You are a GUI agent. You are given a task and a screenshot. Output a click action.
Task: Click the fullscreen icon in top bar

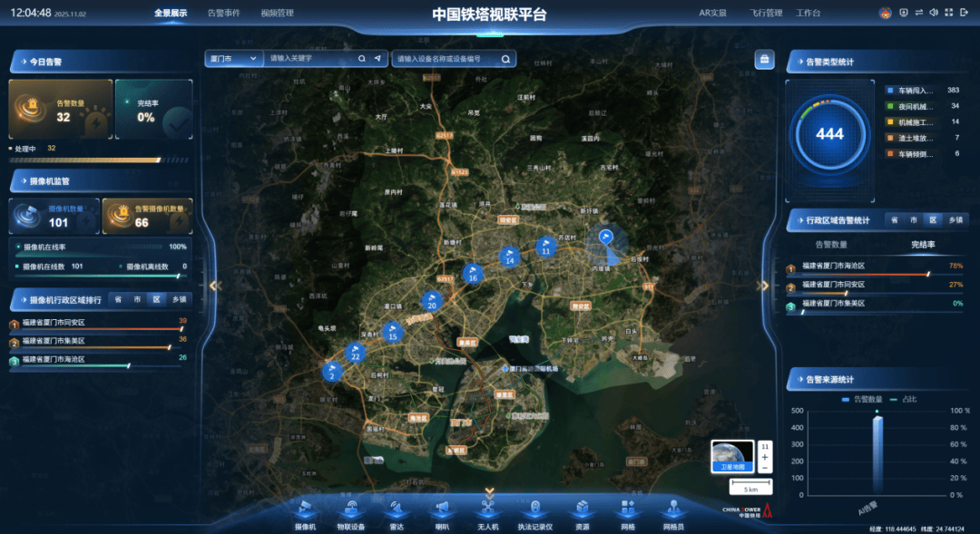pyautogui.click(x=948, y=13)
